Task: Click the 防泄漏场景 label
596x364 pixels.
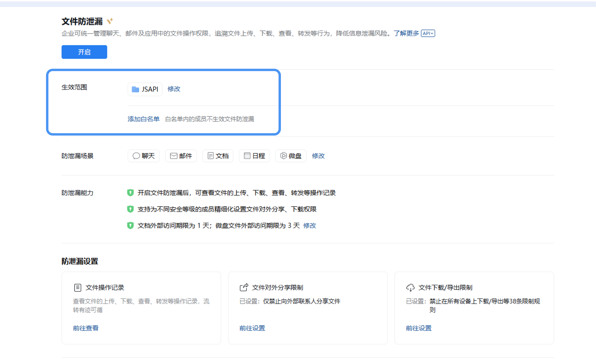Action: [77, 156]
